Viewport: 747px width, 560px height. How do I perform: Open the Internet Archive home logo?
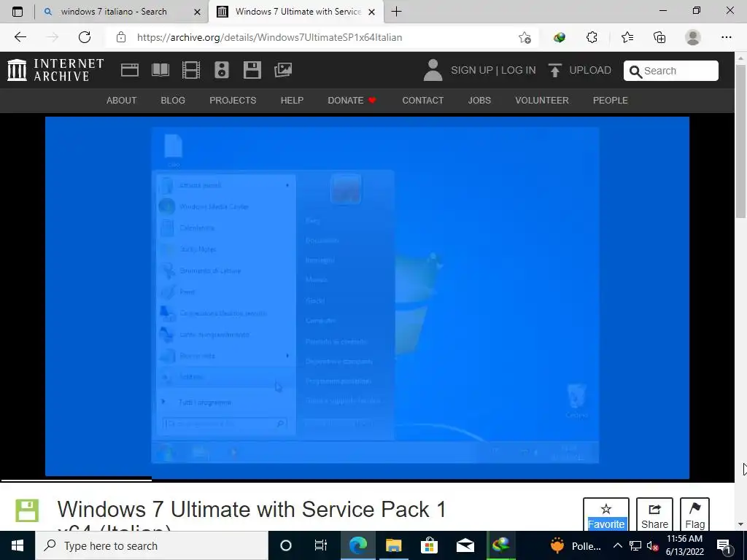[55, 70]
